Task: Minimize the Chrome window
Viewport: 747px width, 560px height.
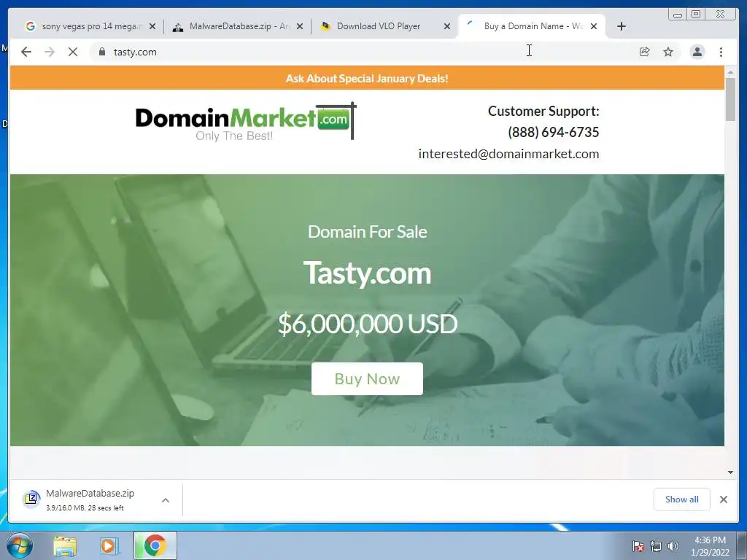Action: 678,15
